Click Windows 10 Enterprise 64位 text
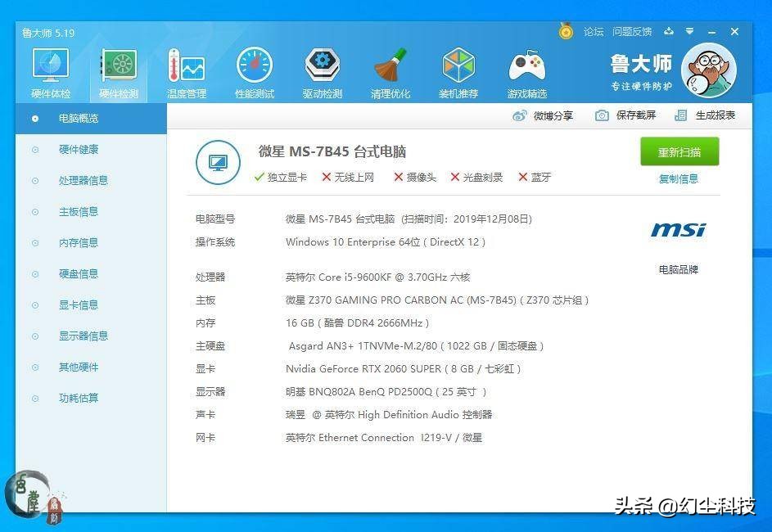Screen dimensions: 772x532 point(386,242)
